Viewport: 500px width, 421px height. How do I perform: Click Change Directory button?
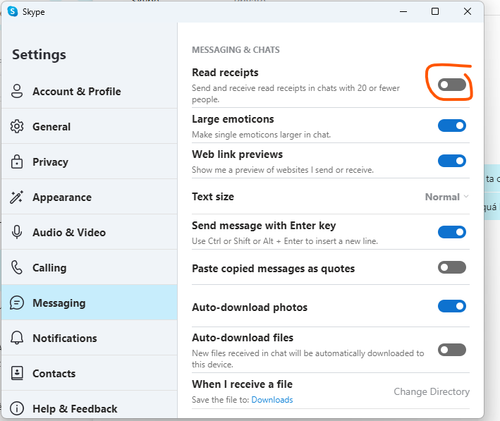coord(431,391)
